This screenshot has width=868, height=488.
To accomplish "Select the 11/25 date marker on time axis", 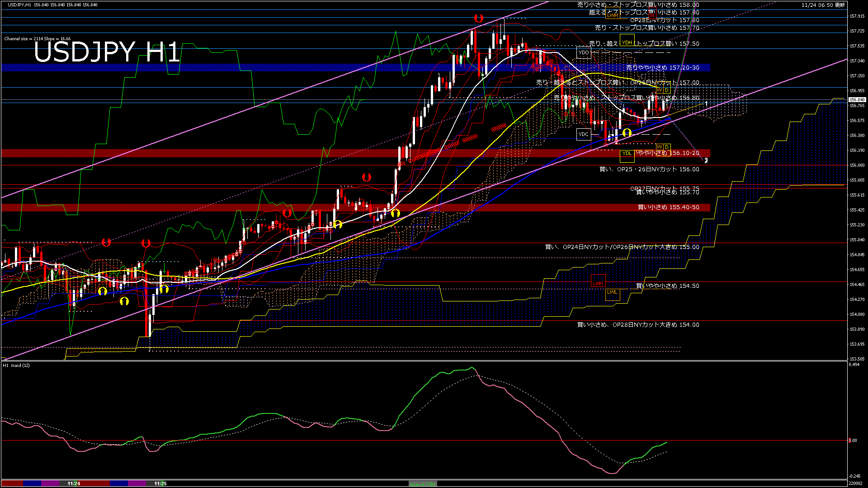I will (160, 483).
